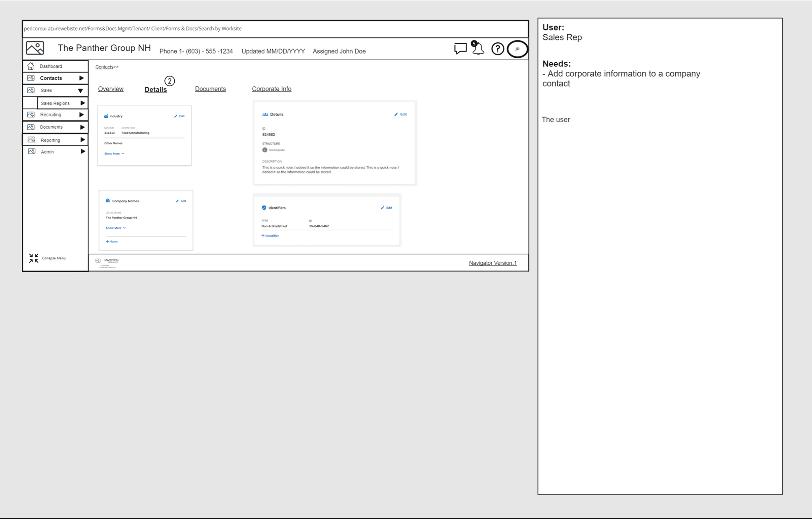The image size is (812, 519).
Task: Expand the Contacts sidebar arrow
Action: click(x=81, y=78)
